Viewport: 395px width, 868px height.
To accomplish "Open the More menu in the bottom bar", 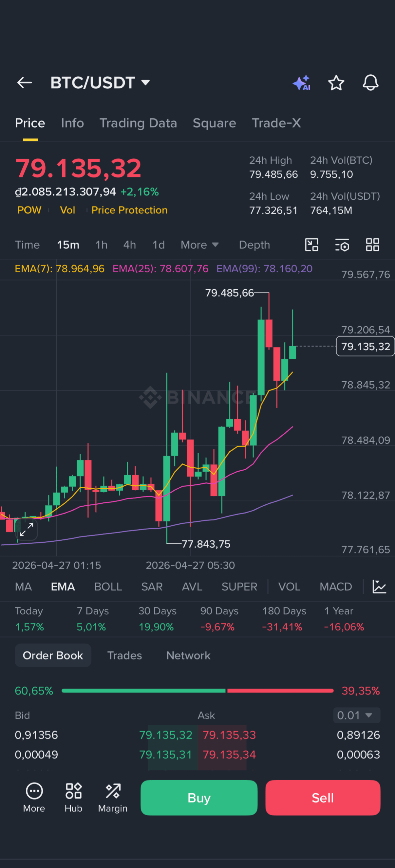I will 34,797.
